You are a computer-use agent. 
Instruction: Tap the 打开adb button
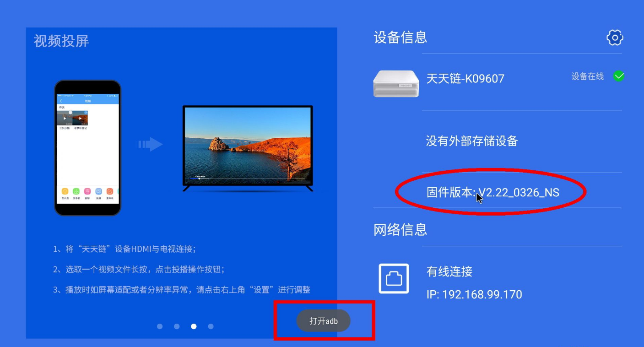(324, 321)
